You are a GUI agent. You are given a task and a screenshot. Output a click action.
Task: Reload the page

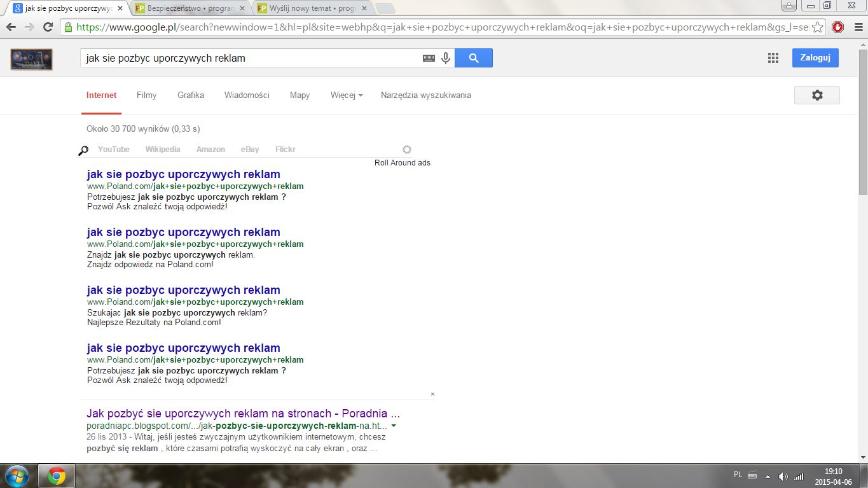coord(48,27)
